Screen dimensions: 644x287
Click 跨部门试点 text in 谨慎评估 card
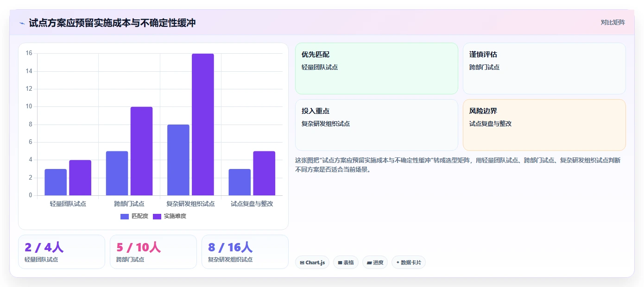pyautogui.click(x=484, y=67)
